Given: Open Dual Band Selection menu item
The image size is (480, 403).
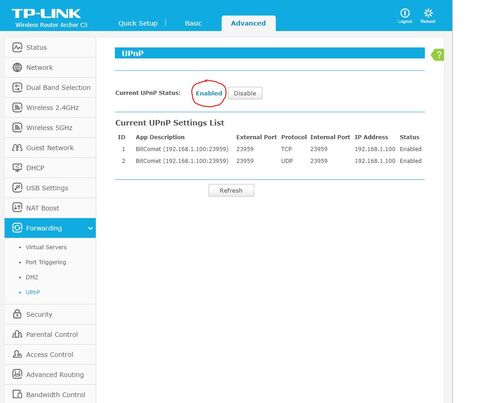Looking at the screenshot, I should pos(50,87).
